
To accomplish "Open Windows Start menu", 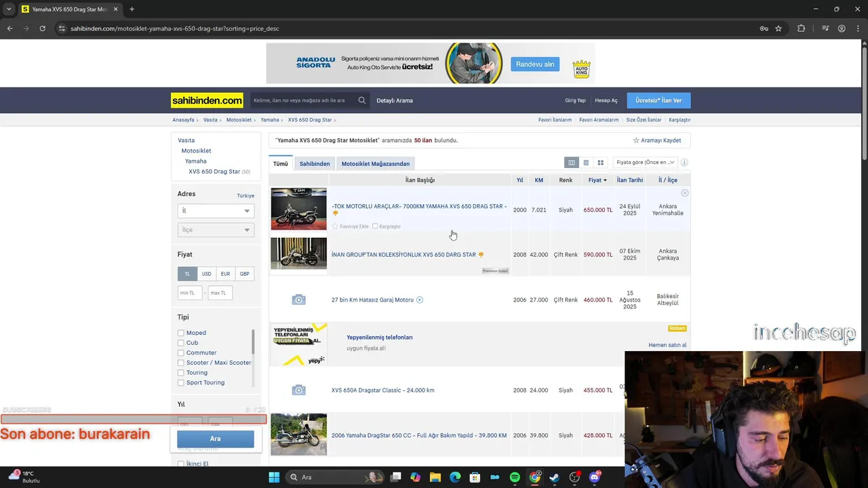I will pos(274,477).
